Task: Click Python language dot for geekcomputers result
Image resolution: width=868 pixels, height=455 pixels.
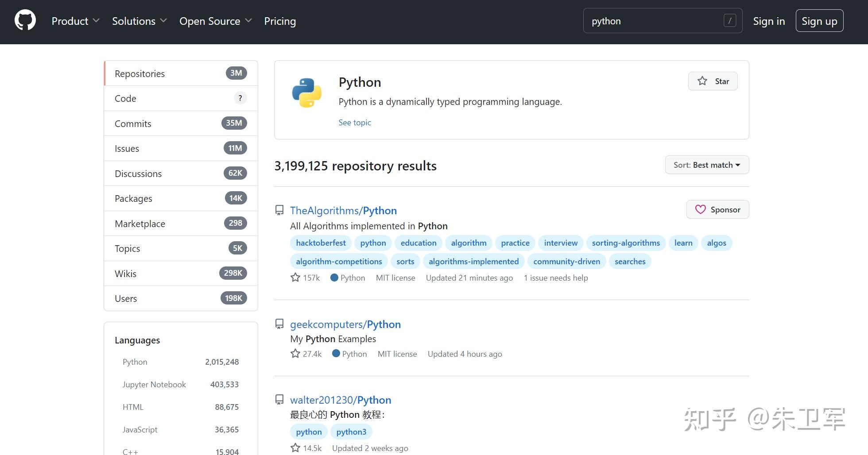Action: (x=336, y=354)
